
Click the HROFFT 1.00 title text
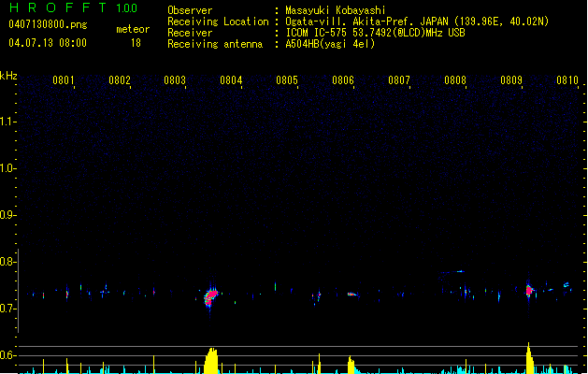coord(73,7)
